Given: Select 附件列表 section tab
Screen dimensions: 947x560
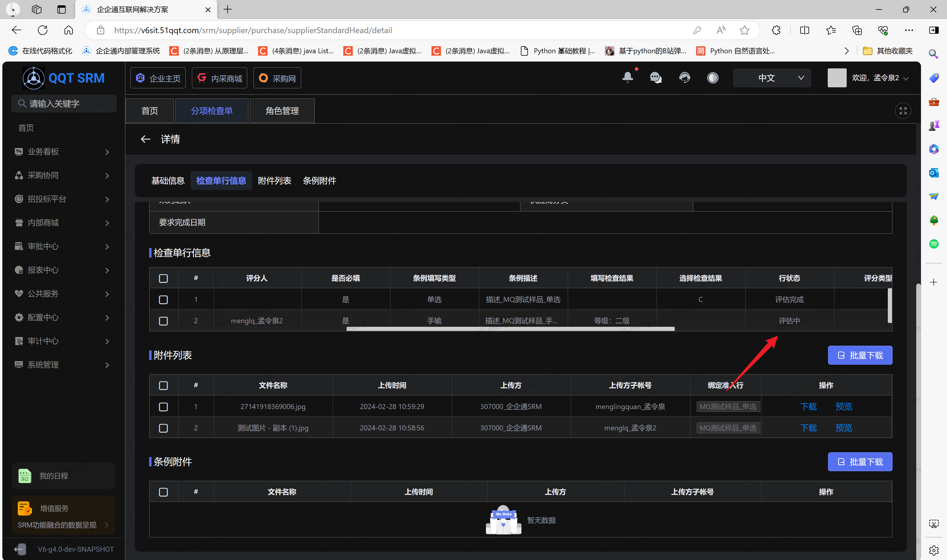Looking at the screenshot, I should tap(274, 181).
